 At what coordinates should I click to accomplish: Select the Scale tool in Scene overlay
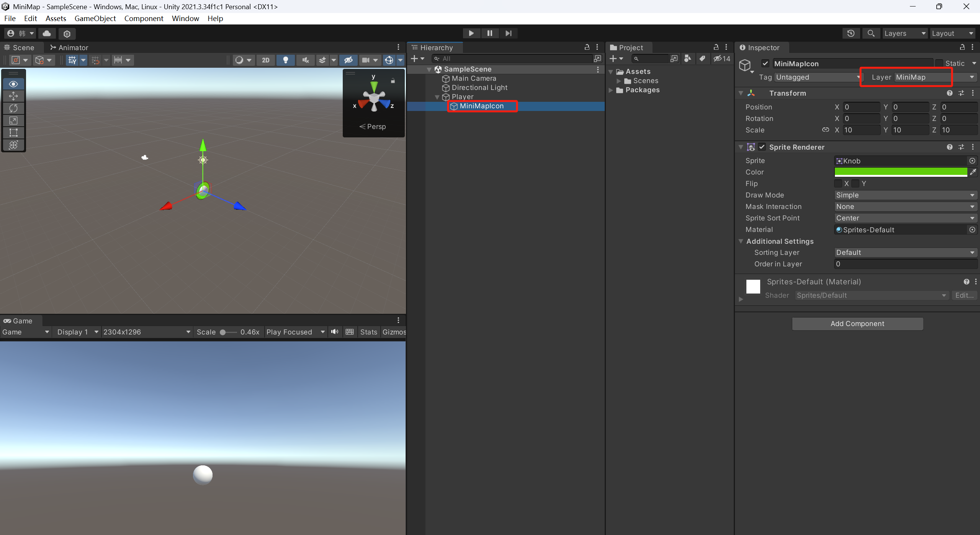(x=13, y=121)
